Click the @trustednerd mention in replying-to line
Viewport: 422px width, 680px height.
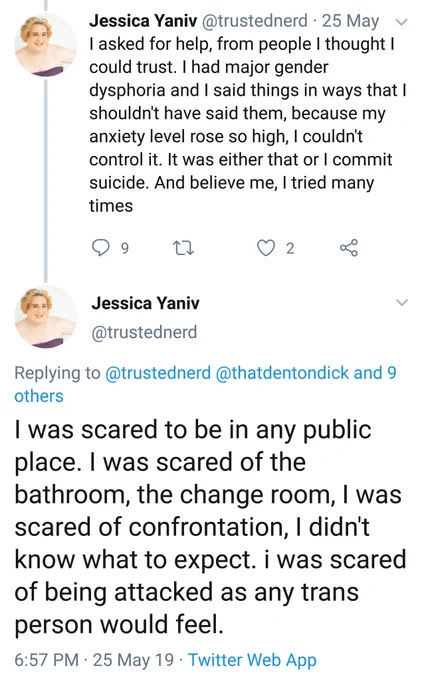pos(158,373)
